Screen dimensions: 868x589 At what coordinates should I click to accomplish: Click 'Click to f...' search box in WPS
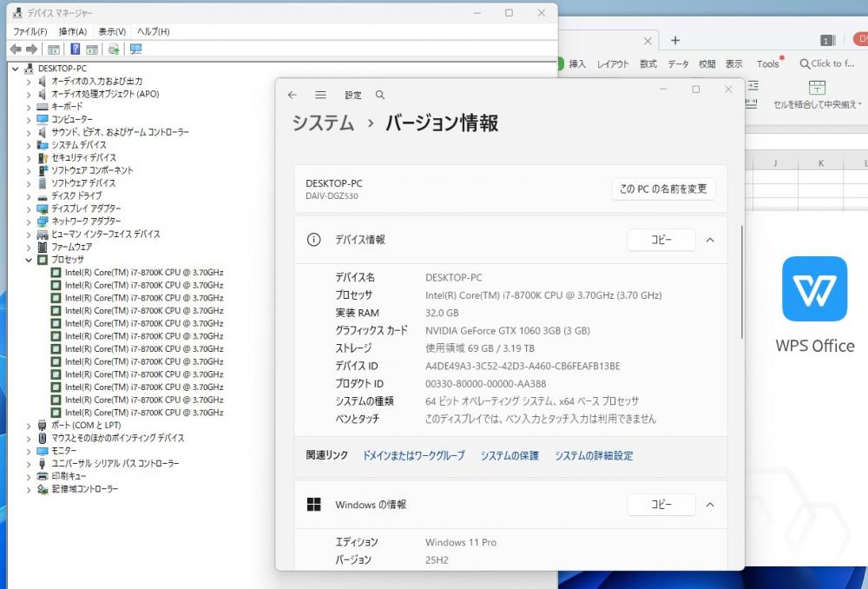coord(827,63)
